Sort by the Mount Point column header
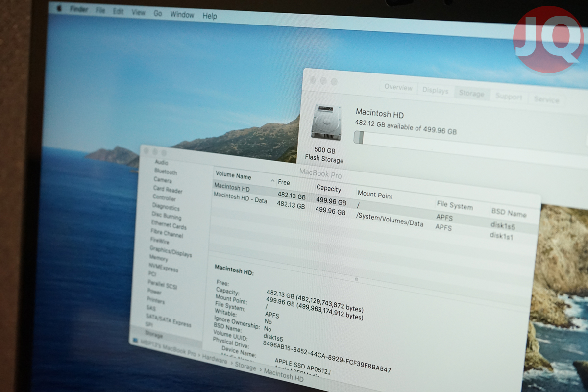The height and width of the screenshot is (392, 588). click(x=375, y=195)
